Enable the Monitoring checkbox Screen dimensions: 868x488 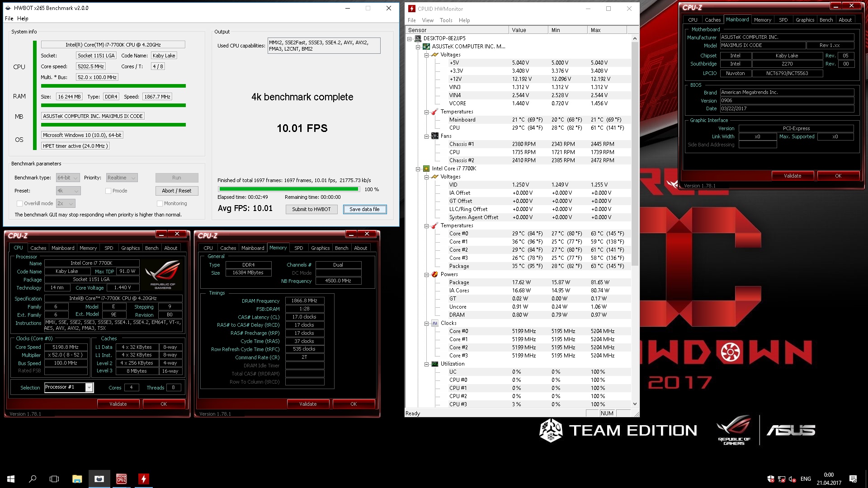[160, 203]
